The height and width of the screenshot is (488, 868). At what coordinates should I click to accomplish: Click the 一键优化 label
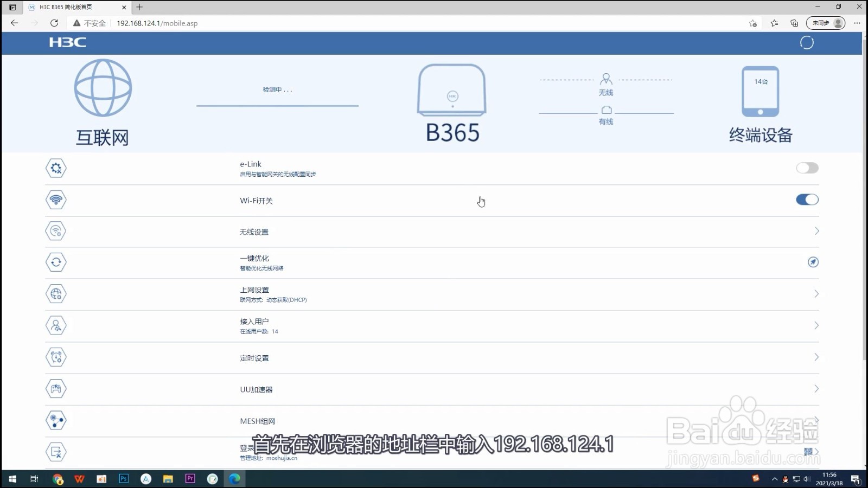[254, 258]
